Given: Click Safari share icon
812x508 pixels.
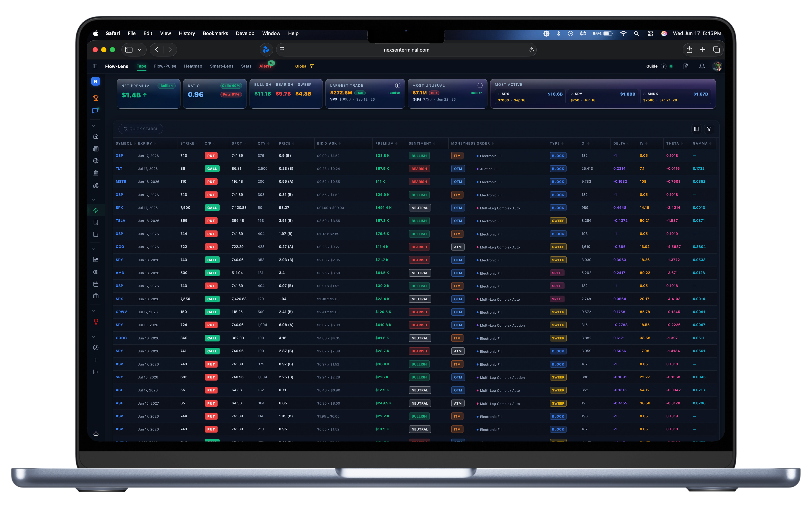Looking at the screenshot, I should tap(689, 50).
